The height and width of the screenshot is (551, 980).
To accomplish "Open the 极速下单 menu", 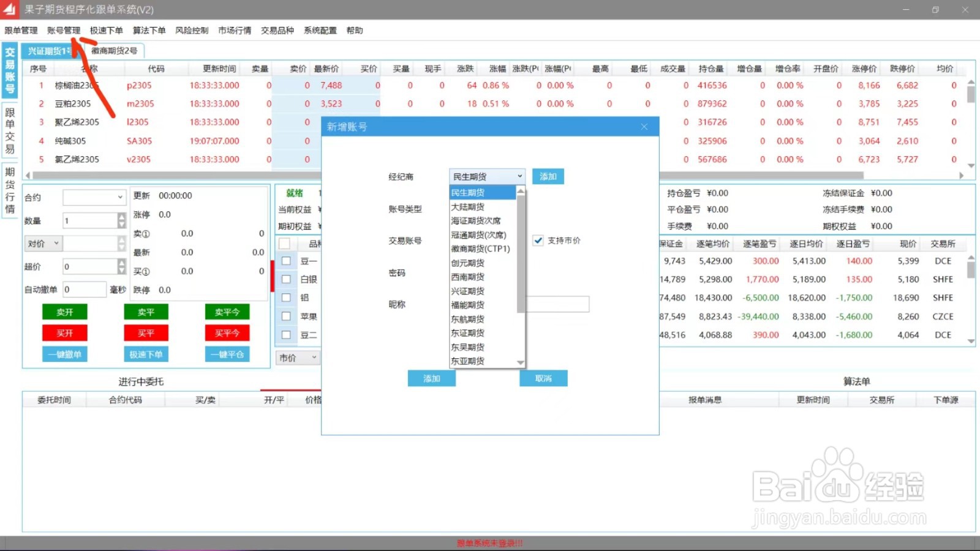I will [107, 30].
